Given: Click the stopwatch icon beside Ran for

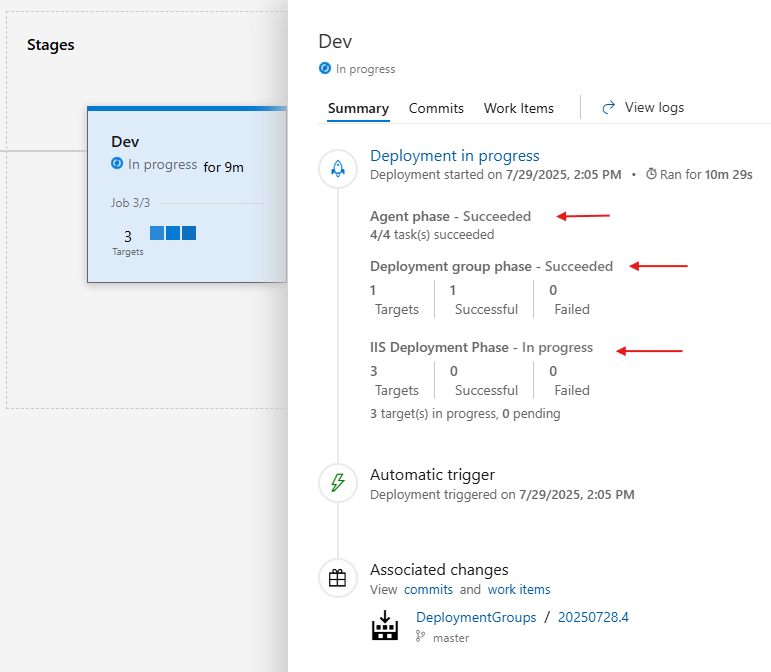Looking at the screenshot, I should click(651, 174).
